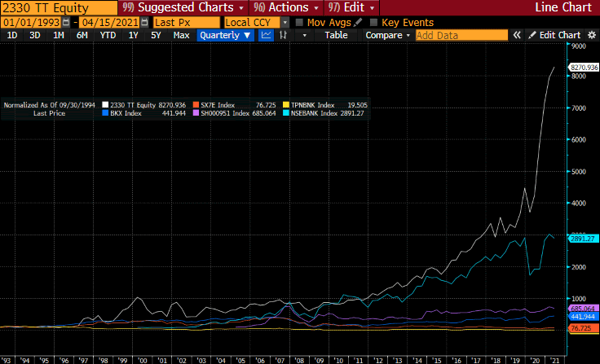The image size is (600, 364).
Task: Expand the Compare dropdown
Action: tap(387, 35)
